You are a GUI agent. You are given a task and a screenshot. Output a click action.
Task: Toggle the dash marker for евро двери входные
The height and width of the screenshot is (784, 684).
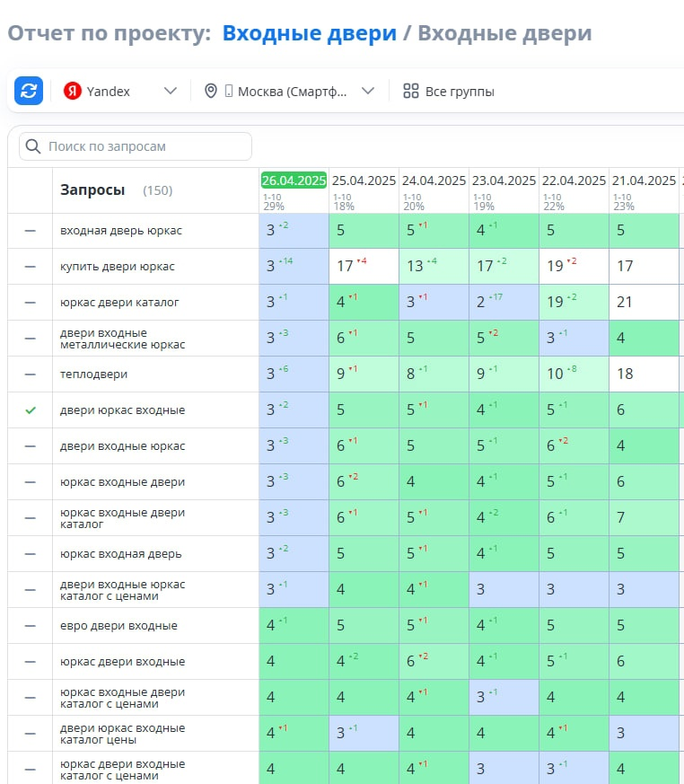tap(30, 626)
